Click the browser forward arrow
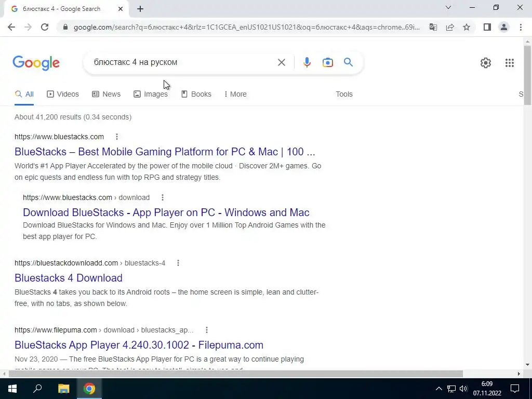Screen dimensions: 532x399 pyautogui.click(x=28, y=27)
